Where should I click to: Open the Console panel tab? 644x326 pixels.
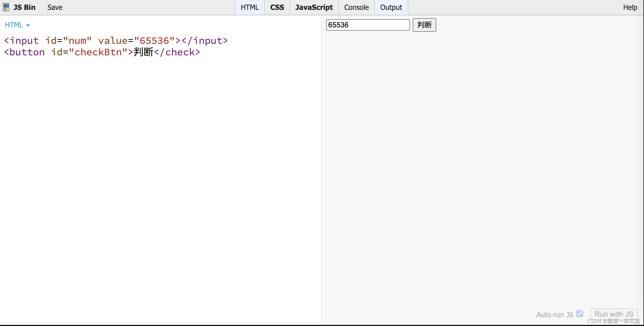tap(356, 7)
